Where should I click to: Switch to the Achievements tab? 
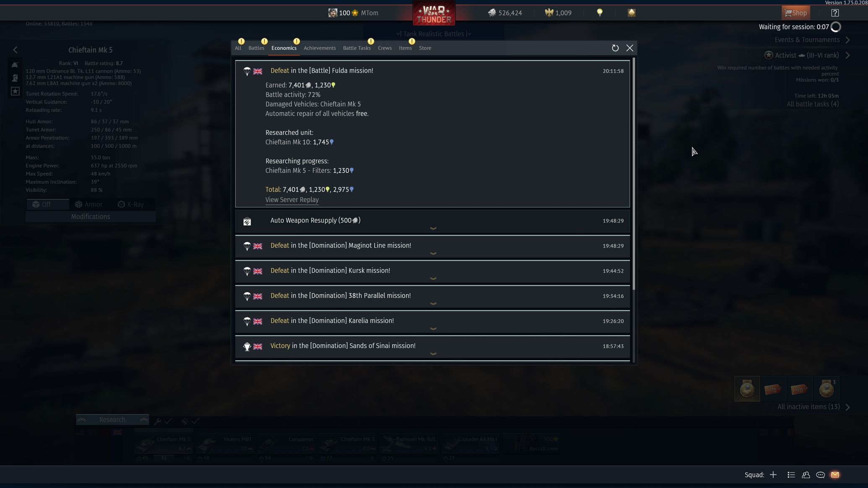[319, 48]
